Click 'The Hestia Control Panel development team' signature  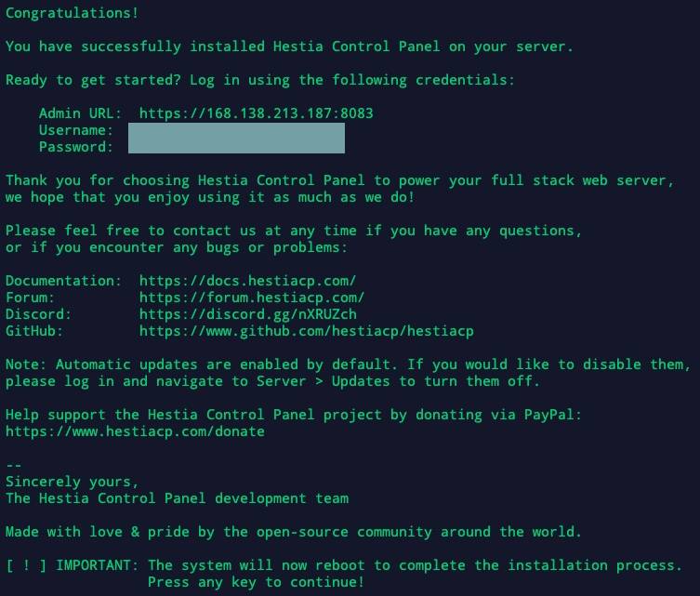(177, 498)
